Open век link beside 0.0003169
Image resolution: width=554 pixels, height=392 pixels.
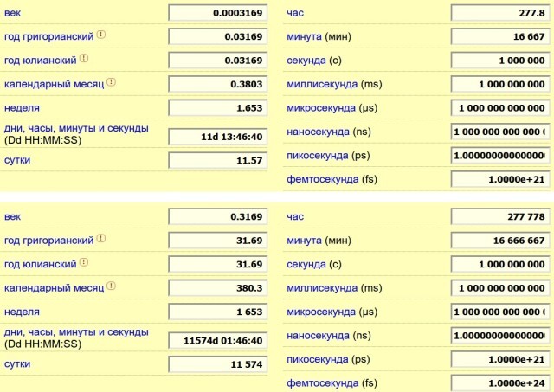pos(12,13)
